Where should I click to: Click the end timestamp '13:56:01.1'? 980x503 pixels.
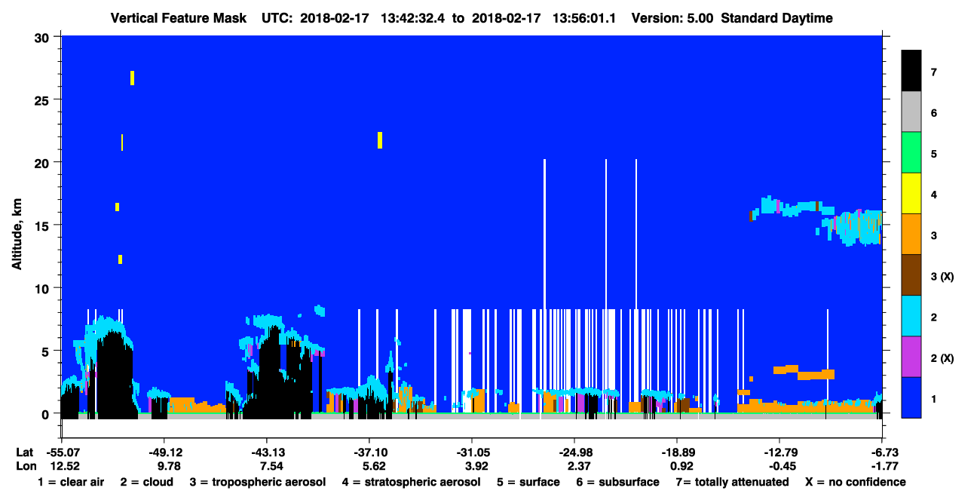click(x=585, y=17)
